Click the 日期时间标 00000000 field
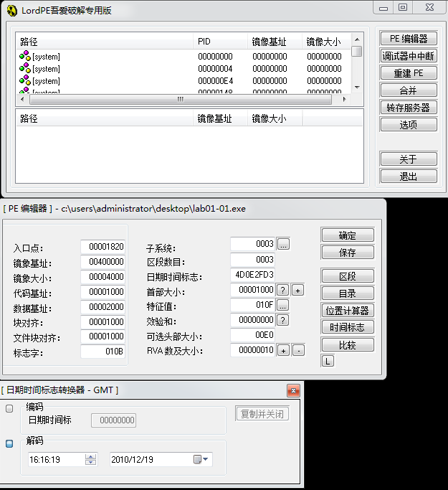 pos(114,420)
